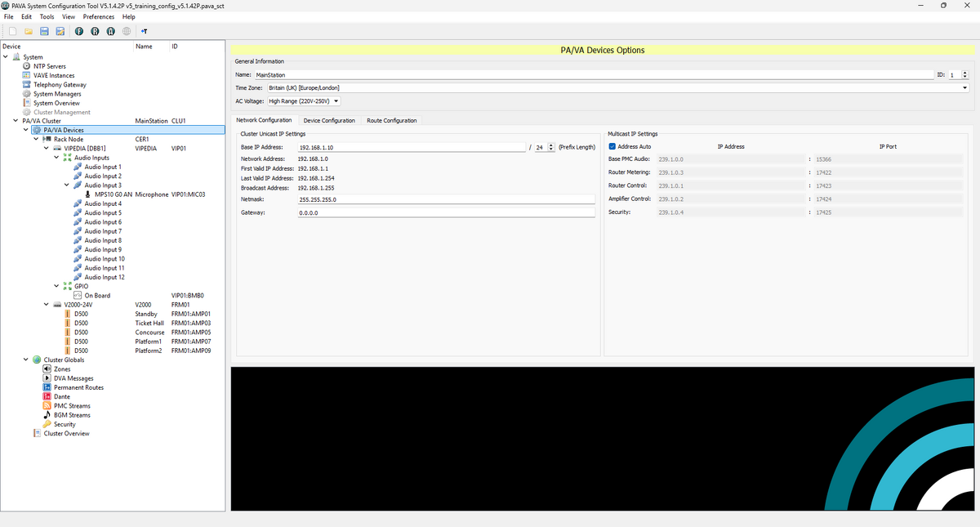980x527 pixels.
Task: Switch to the Device Configuration tab
Action: point(329,120)
